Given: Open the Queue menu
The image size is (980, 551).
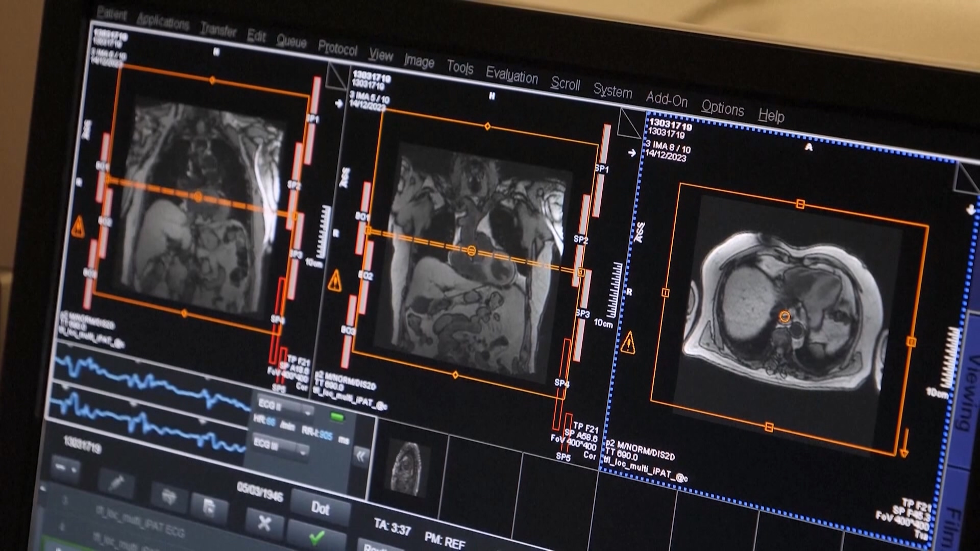Looking at the screenshot, I should click(x=291, y=41).
